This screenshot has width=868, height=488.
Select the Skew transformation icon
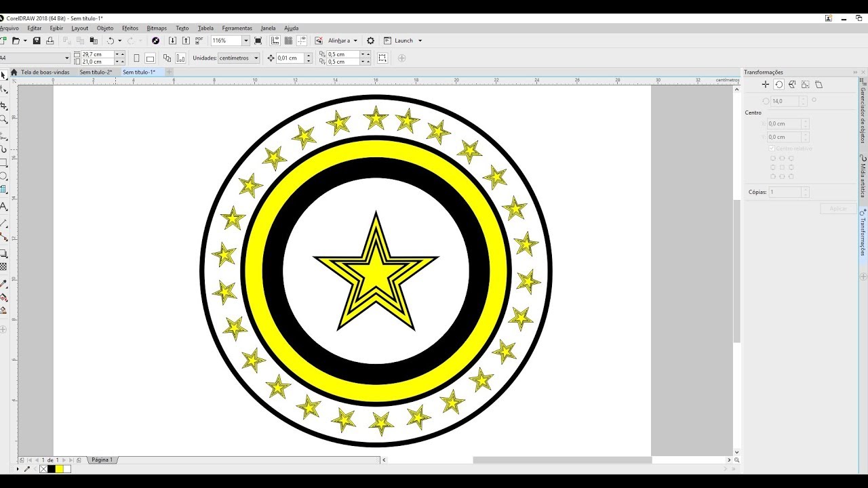818,85
